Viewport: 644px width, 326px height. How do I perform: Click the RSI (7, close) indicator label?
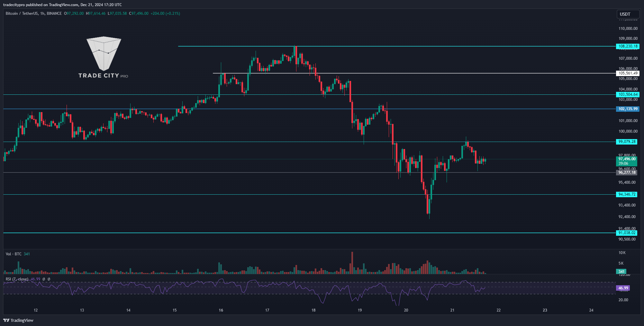17,279
